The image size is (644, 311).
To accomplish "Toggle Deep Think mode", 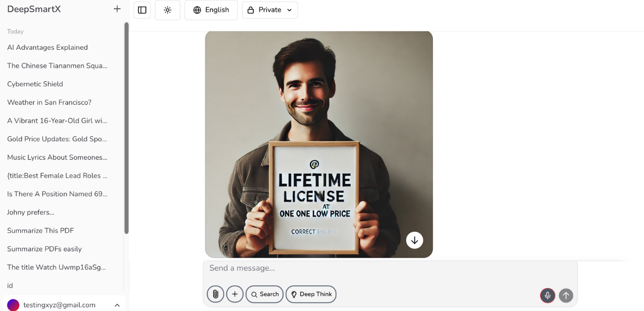I will (x=311, y=294).
